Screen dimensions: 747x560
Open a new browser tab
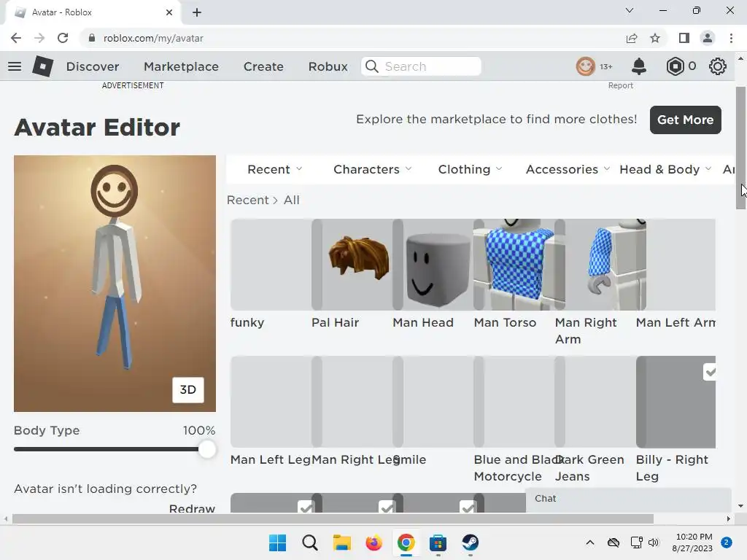(197, 12)
